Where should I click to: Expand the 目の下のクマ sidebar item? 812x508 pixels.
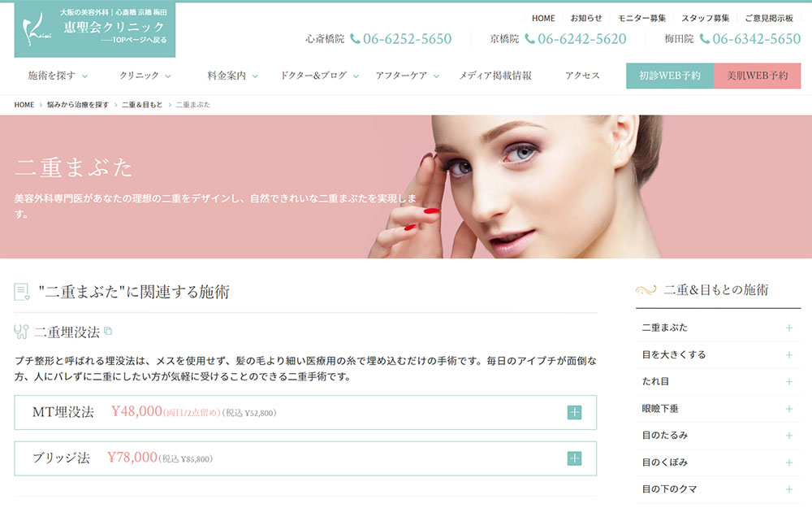pos(788,489)
